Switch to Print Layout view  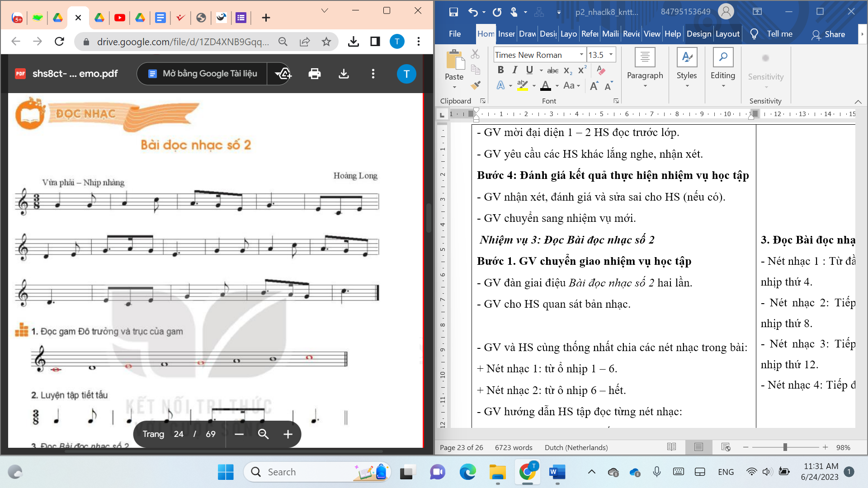[x=698, y=447]
